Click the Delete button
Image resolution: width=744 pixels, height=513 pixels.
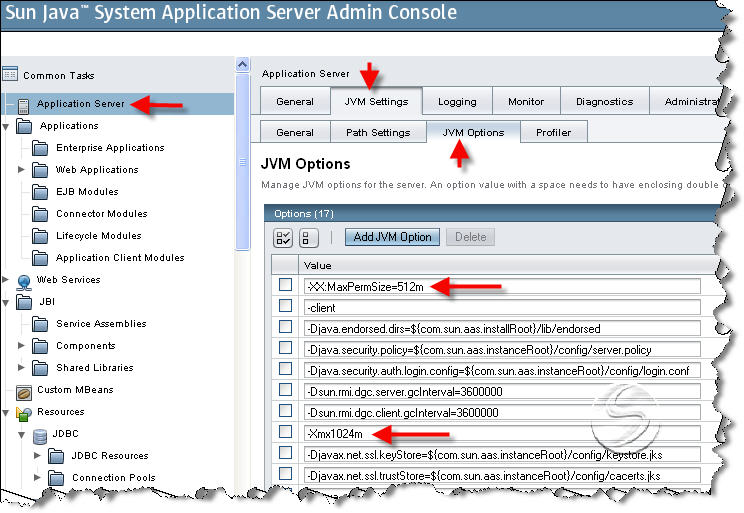pos(471,237)
